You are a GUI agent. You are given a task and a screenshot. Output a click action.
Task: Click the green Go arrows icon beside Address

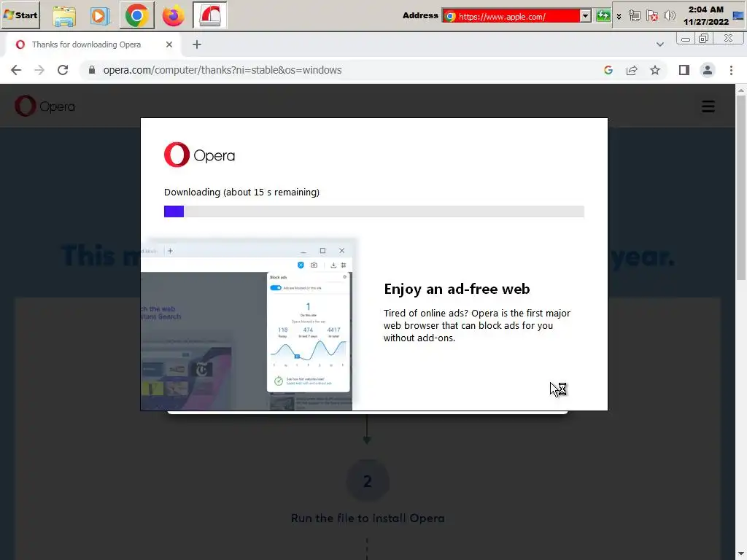[603, 16]
